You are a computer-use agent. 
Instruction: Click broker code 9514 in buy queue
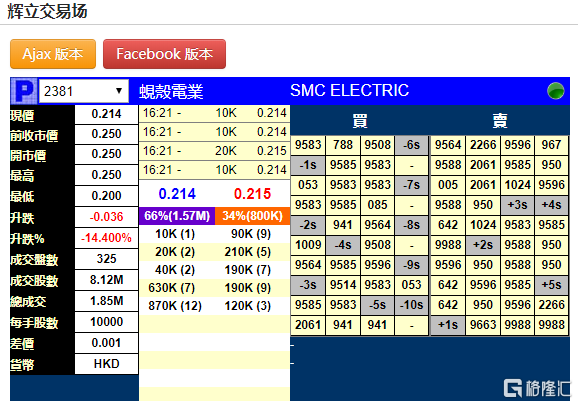(343, 285)
